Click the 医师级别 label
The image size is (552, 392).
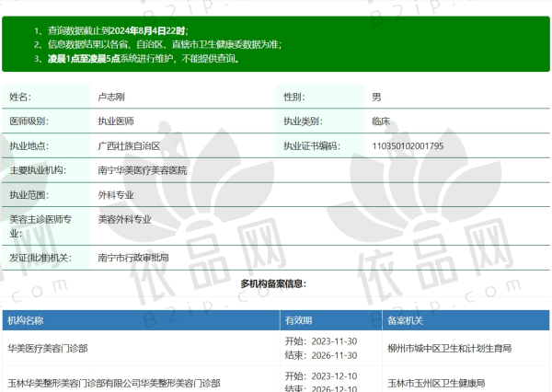[29, 121]
